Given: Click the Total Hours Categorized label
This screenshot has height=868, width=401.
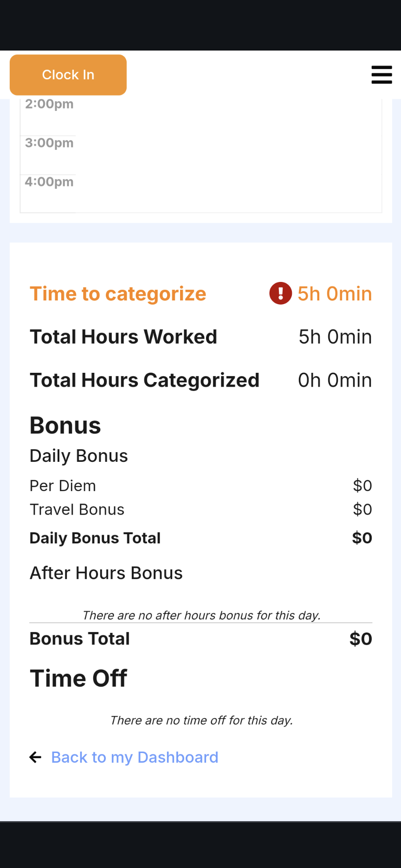Looking at the screenshot, I should click(144, 380).
